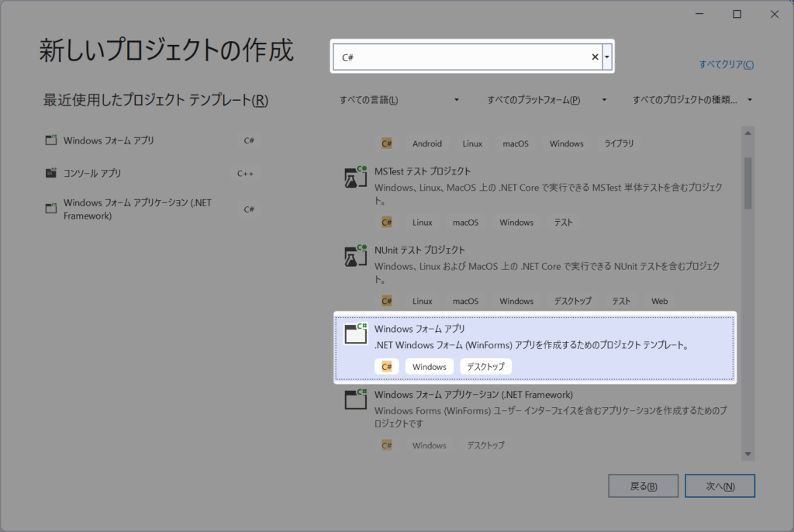Open the search history dropdown arrow
794x532 pixels.
[606, 57]
